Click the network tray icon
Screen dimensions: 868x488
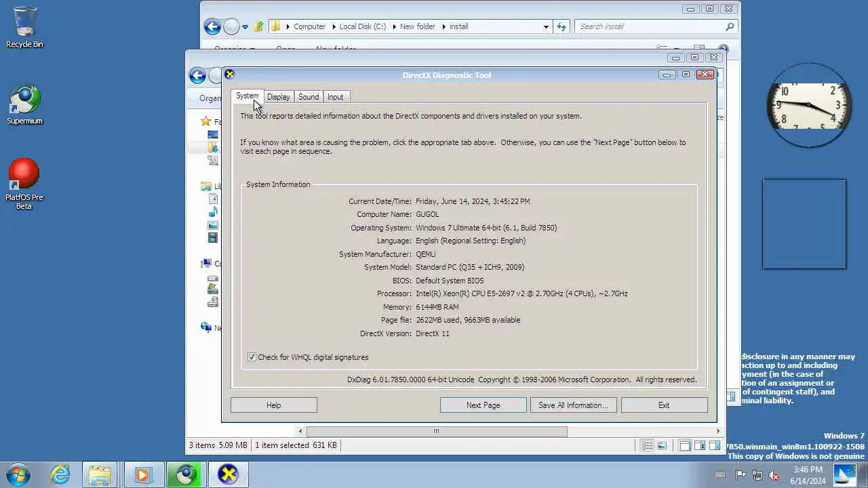click(757, 475)
